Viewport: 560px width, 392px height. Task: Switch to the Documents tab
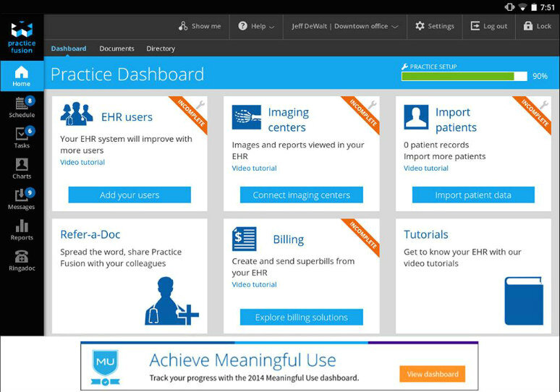116,48
